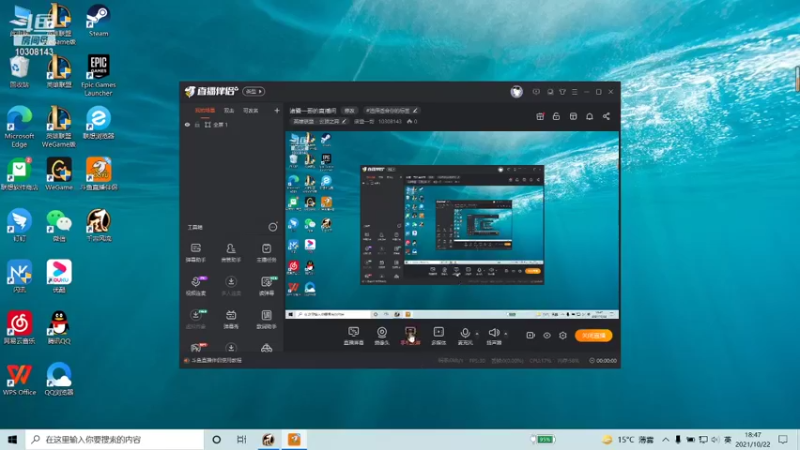
Task: Open the hamburger menu in title bar
Action: click(574, 92)
